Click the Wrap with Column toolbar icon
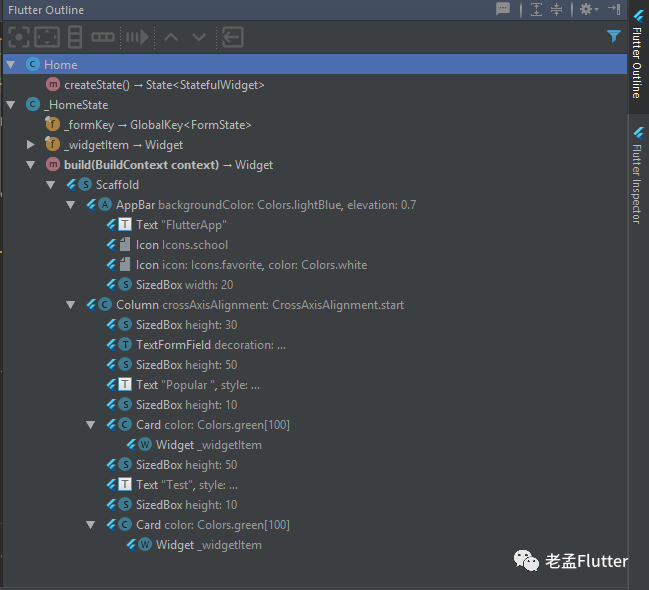 (75, 37)
